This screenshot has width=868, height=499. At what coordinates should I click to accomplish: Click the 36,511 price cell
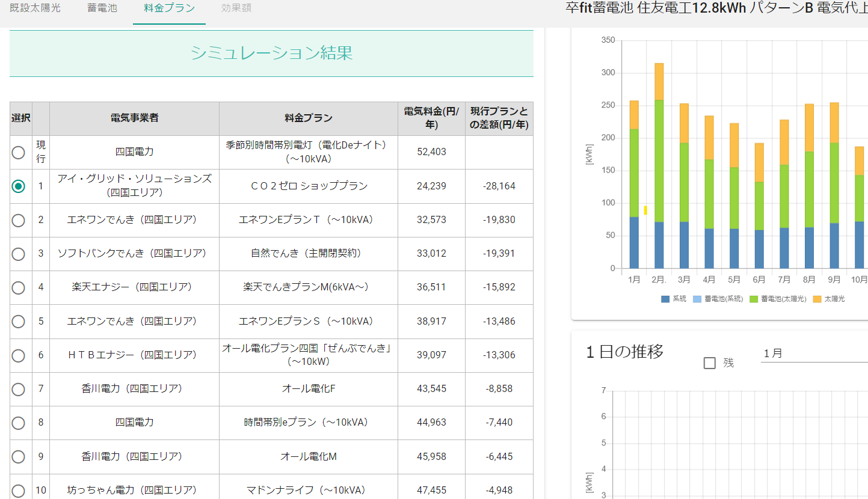click(432, 287)
